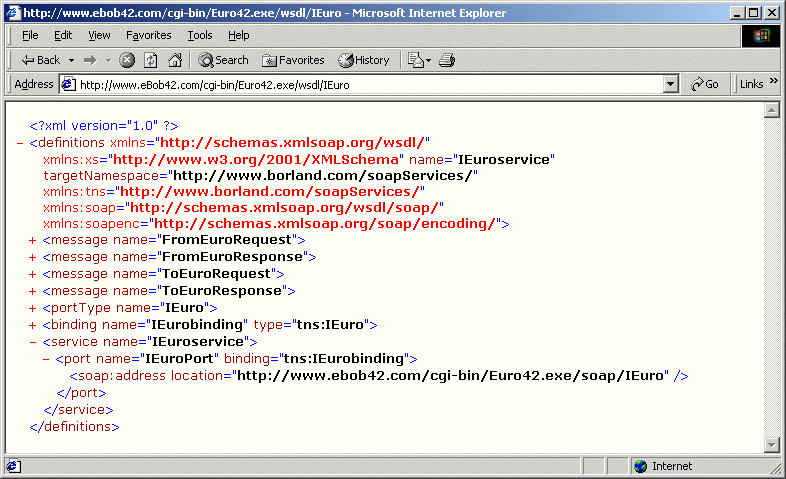786x479 pixels.
Task: Expand the FromEuroRequest message node
Action: tap(33, 241)
